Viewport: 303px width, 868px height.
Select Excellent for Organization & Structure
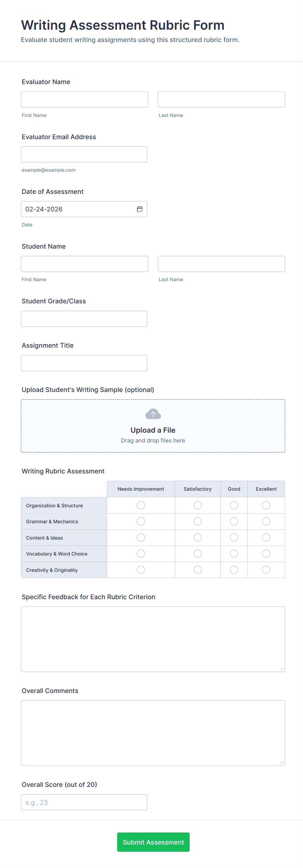pos(266,505)
